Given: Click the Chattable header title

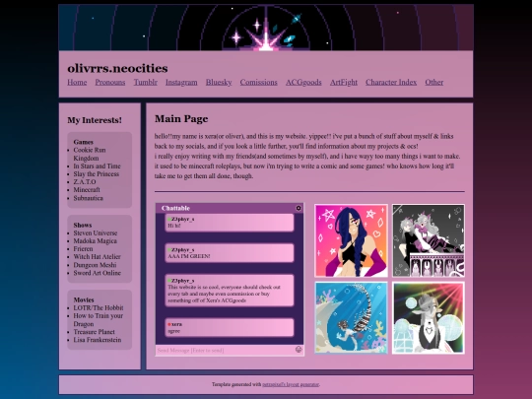Looking at the screenshot, I should point(175,208).
